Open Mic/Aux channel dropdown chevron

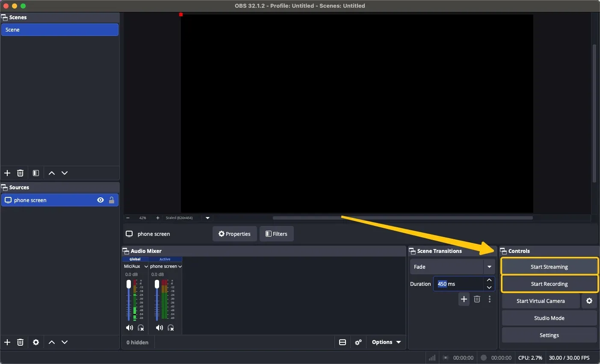[x=146, y=267]
